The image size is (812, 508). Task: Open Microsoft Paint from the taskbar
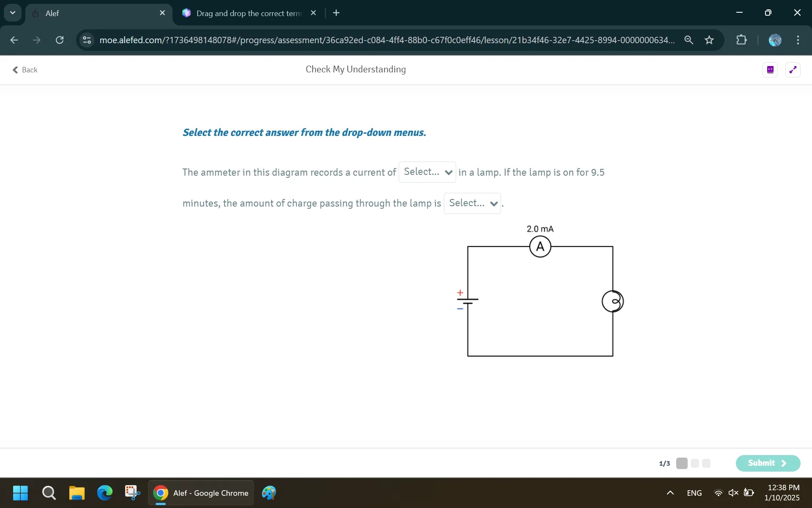(x=269, y=492)
